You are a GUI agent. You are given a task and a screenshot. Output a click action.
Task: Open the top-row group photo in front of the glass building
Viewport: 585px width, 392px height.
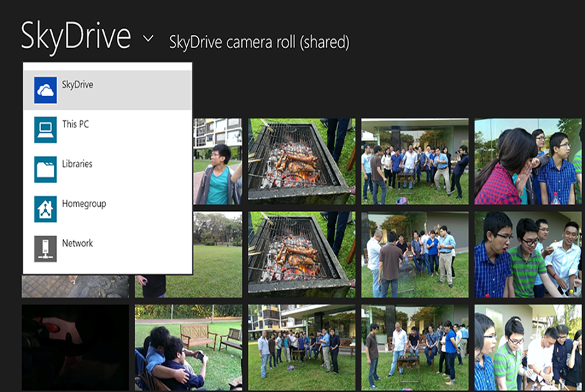click(x=415, y=161)
